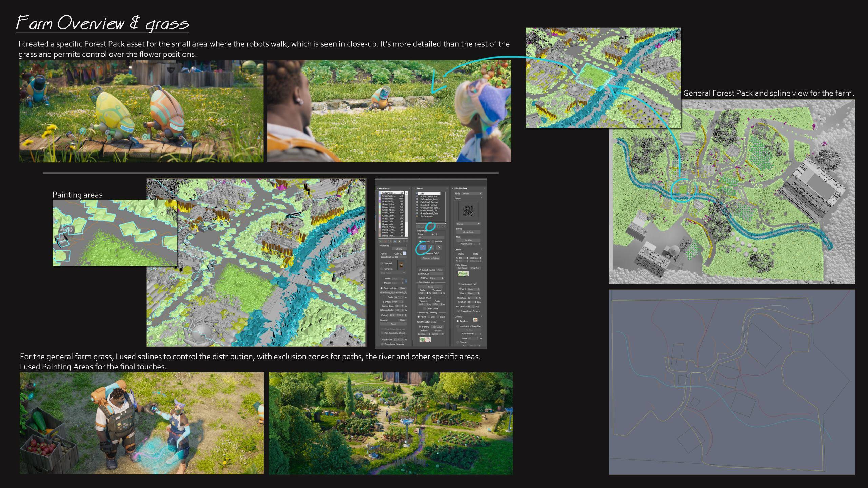Click the geometry list scroll-up arrow
The height and width of the screenshot is (488, 868).
(406, 193)
